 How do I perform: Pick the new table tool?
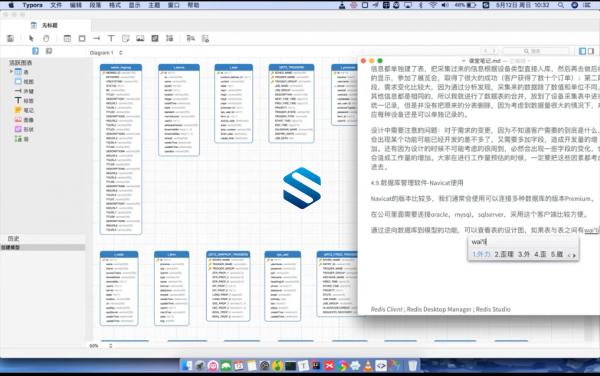67,38
